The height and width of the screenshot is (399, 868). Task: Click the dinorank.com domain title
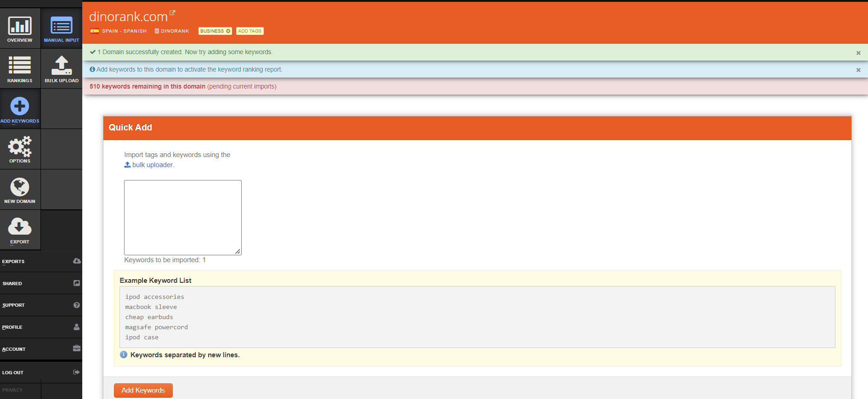point(128,17)
